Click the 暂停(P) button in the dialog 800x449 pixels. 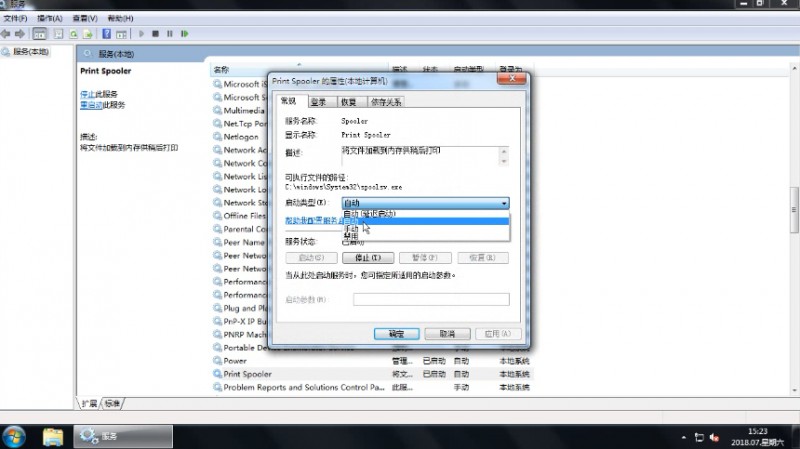(425, 258)
